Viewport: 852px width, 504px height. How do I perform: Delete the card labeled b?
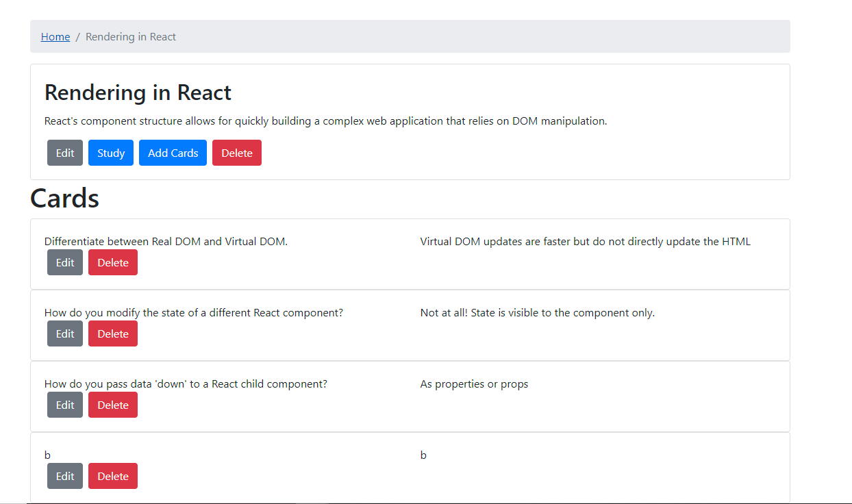(x=112, y=475)
